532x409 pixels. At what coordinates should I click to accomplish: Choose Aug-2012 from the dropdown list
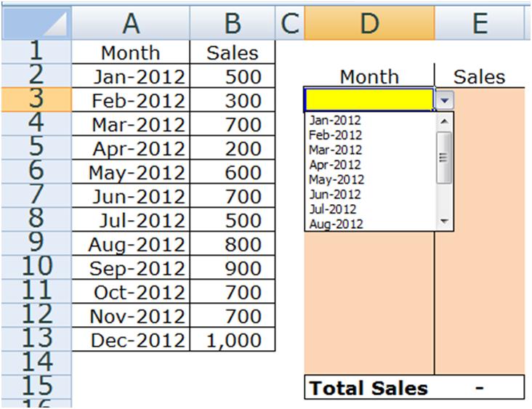[336, 224]
